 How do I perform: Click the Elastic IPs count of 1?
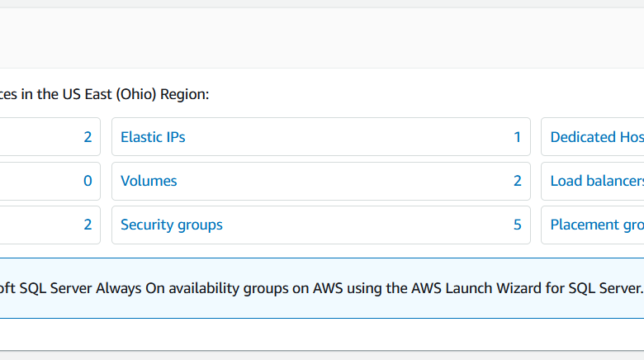pyautogui.click(x=518, y=137)
